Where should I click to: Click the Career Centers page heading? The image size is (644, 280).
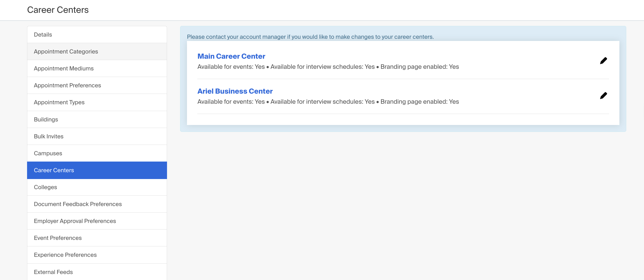coord(58,10)
